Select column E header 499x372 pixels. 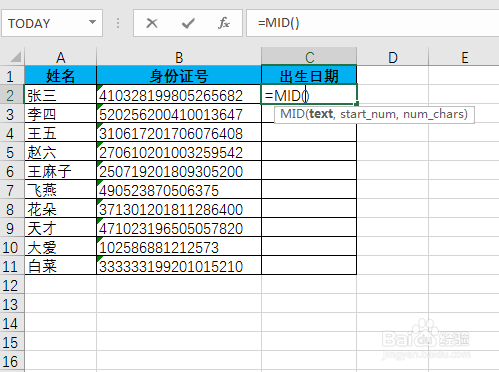[x=464, y=57]
